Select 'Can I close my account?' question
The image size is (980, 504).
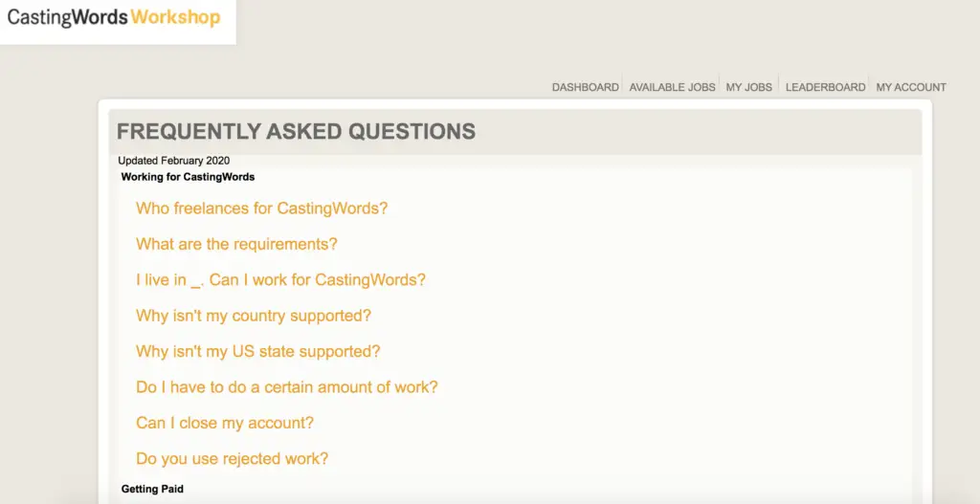[225, 423]
